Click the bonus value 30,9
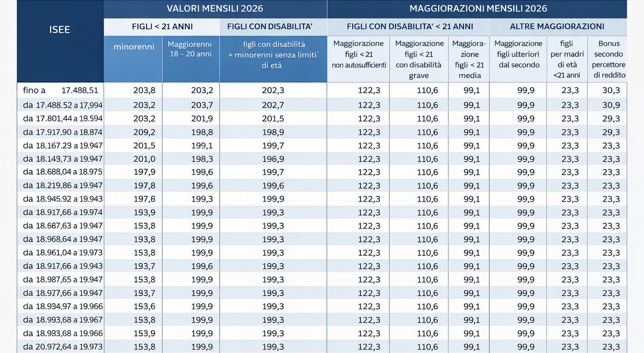The width and height of the screenshot is (644, 353). click(x=611, y=105)
